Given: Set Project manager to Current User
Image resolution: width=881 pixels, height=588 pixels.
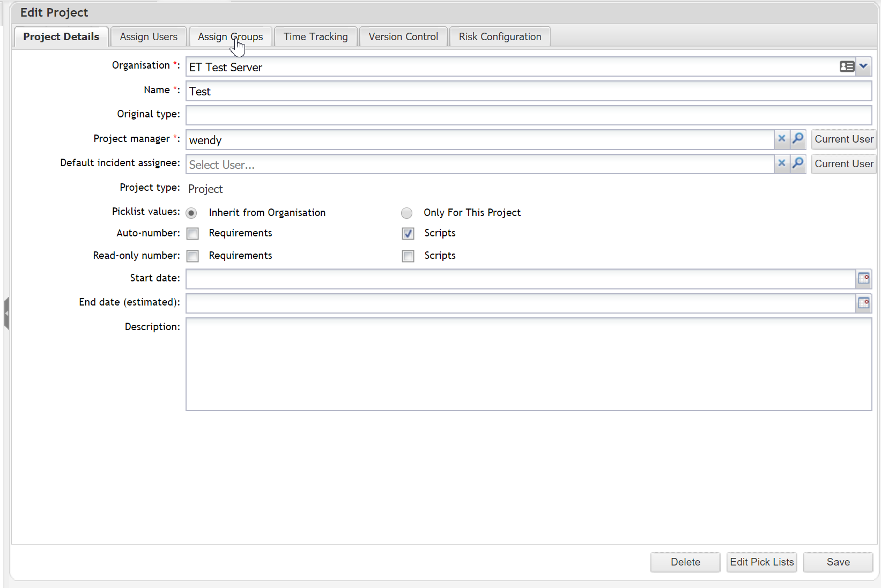Looking at the screenshot, I should pos(843,139).
